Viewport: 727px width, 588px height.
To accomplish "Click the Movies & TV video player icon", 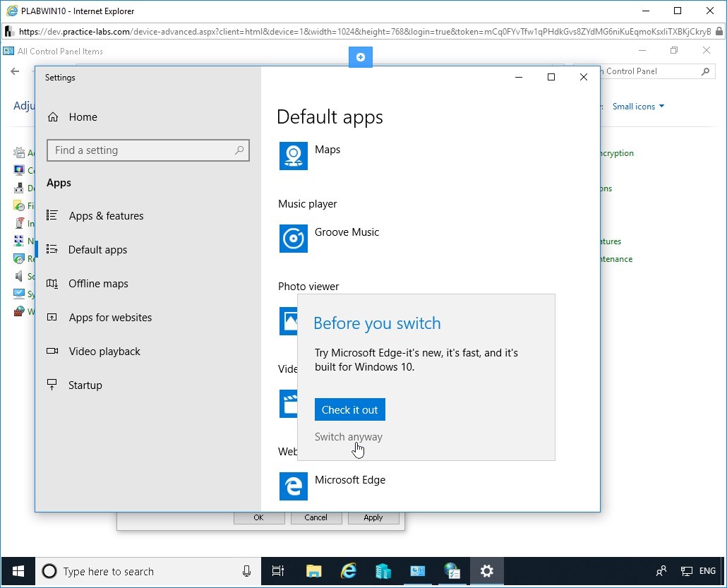I will tap(289, 404).
